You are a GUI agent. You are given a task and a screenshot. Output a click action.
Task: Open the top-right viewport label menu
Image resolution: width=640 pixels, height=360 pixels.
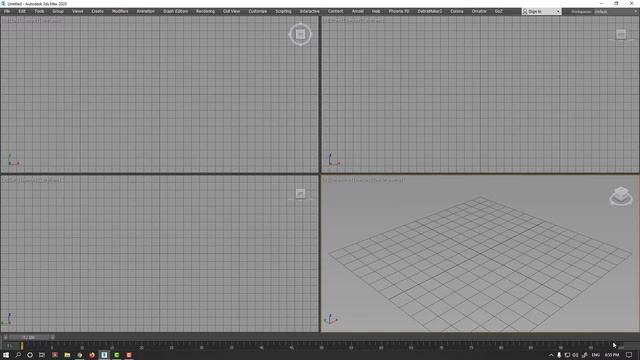(354, 20)
